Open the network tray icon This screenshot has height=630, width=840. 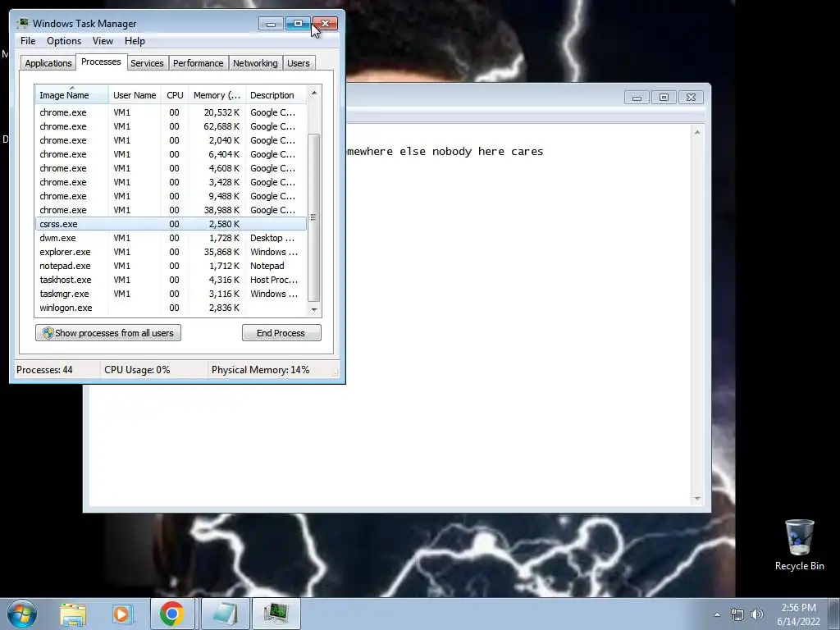coord(737,614)
